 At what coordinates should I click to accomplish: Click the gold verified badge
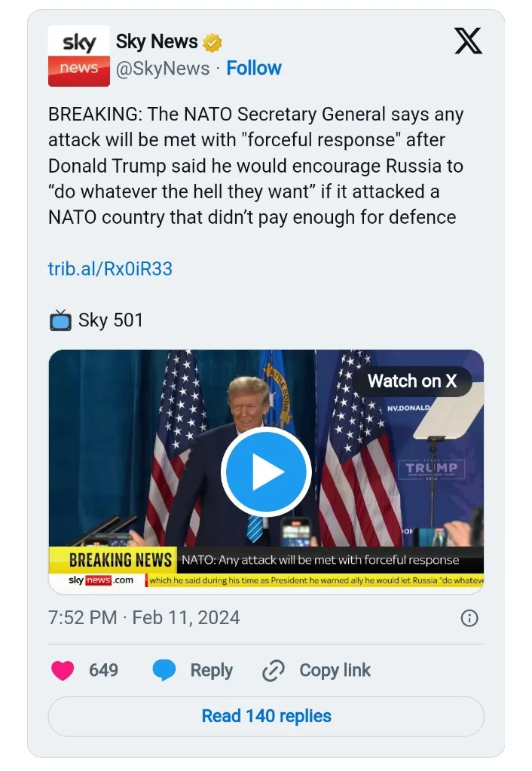pos(212,42)
